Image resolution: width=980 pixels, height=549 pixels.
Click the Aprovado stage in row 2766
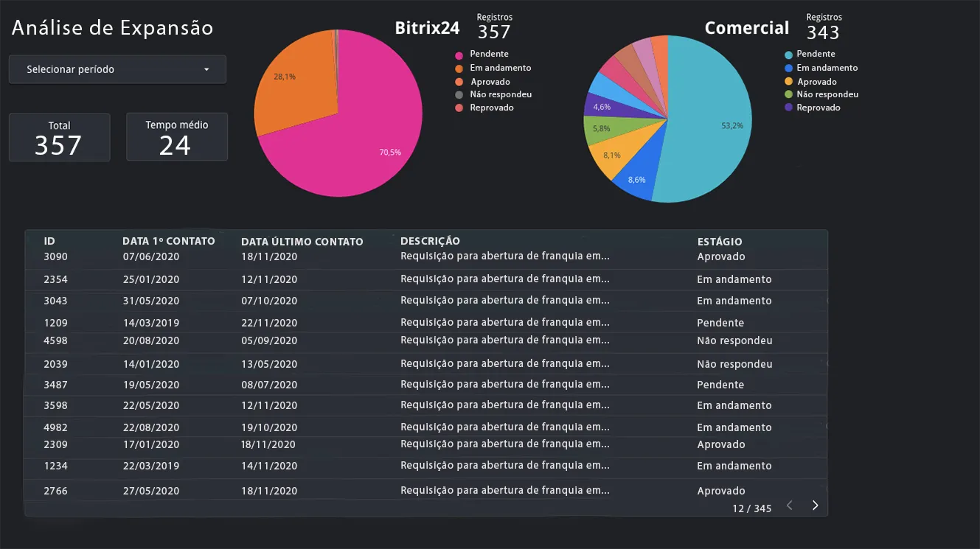coord(721,491)
